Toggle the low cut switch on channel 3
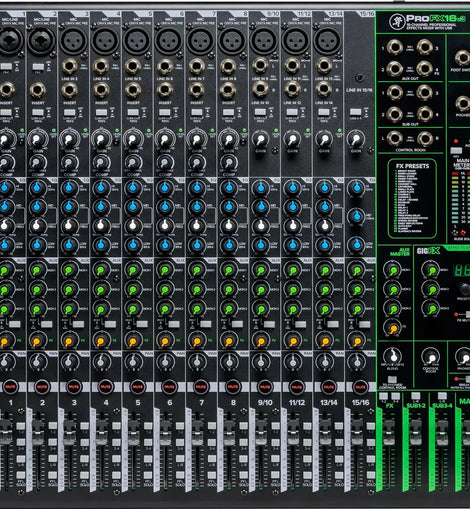Screen dimensions: 470x509 pos(70,112)
